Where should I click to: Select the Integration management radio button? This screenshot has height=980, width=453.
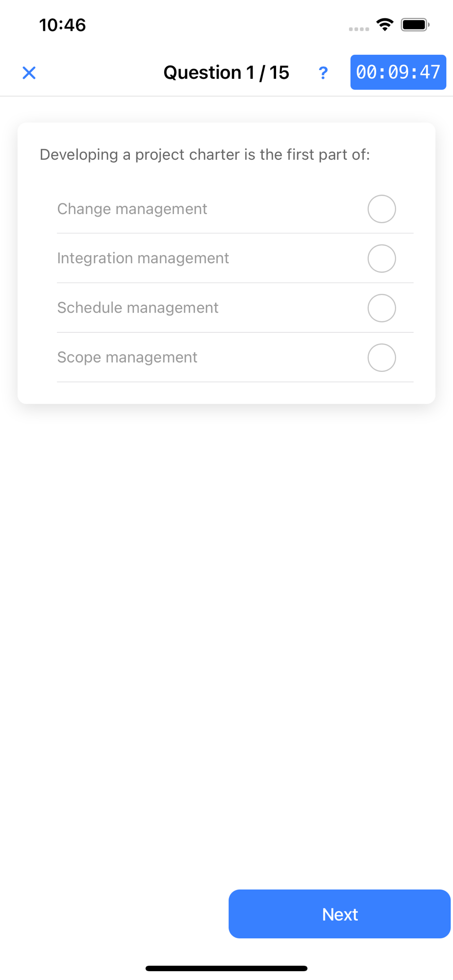(381, 259)
